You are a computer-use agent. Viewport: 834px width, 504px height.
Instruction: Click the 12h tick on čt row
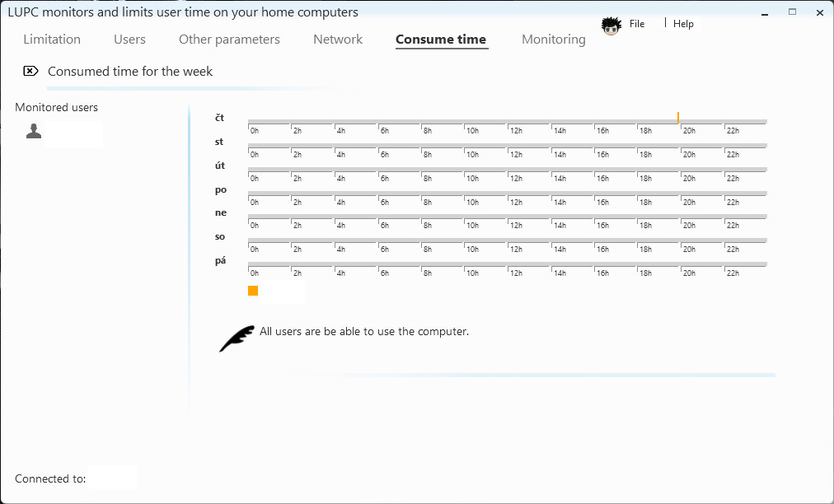click(517, 130)
